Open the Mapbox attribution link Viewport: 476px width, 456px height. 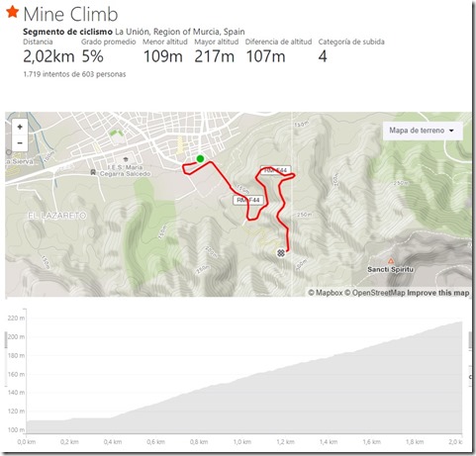click(x=326, y=293)
